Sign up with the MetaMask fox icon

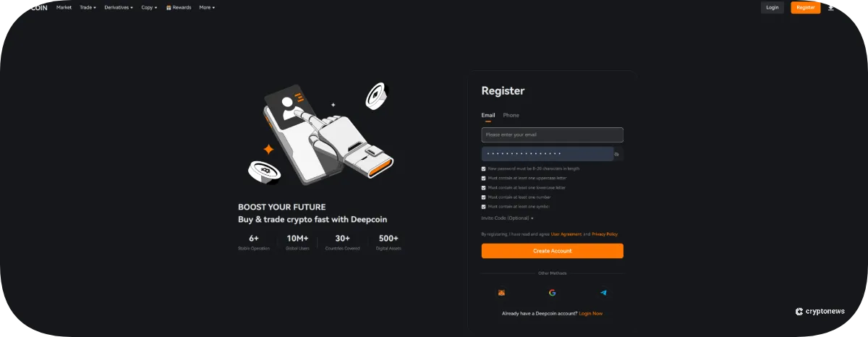(501, 293)
